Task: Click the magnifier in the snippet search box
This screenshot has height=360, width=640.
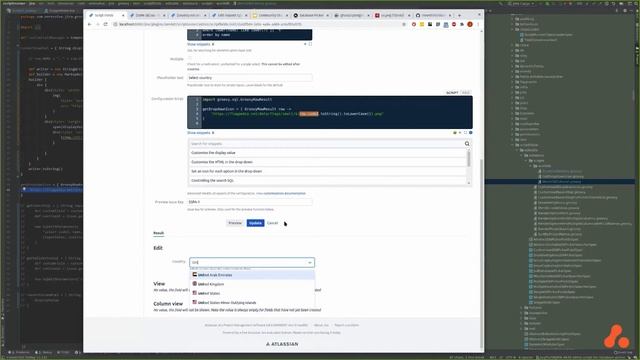Action: pyautogui.click(x=467, y=144)
